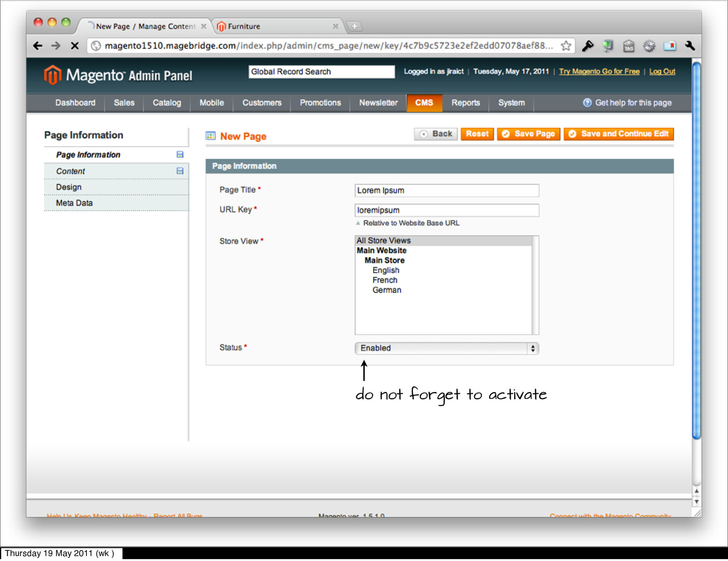This screenshot has height=561, width=728.
Task: Click the Magento logo icon
Action: [x=53, y=74]
